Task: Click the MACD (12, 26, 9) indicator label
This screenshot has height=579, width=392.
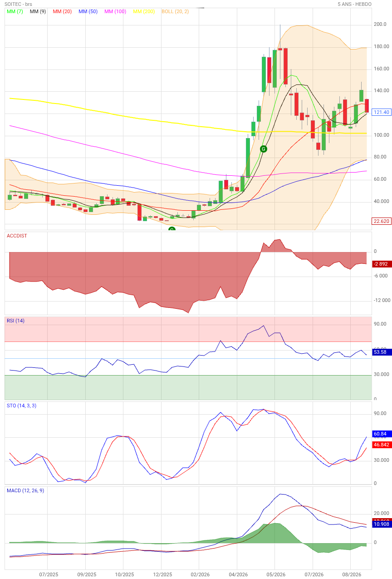Action: [x=25, y=490]
